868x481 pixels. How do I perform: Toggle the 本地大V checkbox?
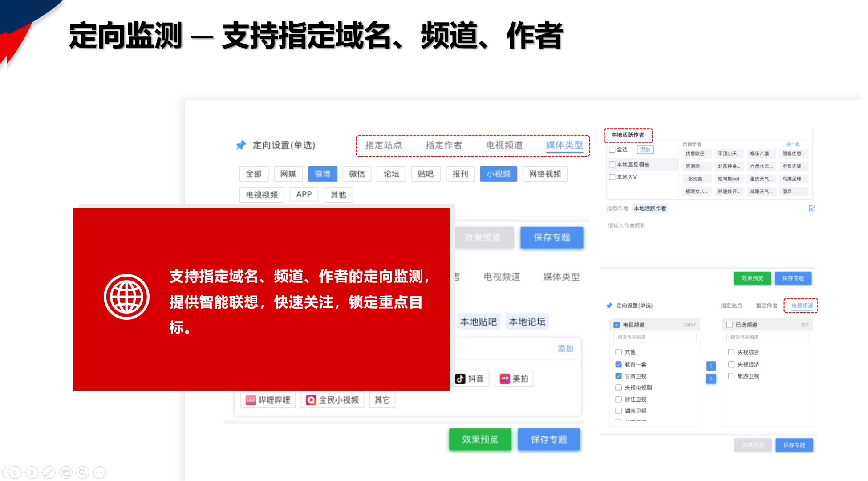click(x=612, y=177)
